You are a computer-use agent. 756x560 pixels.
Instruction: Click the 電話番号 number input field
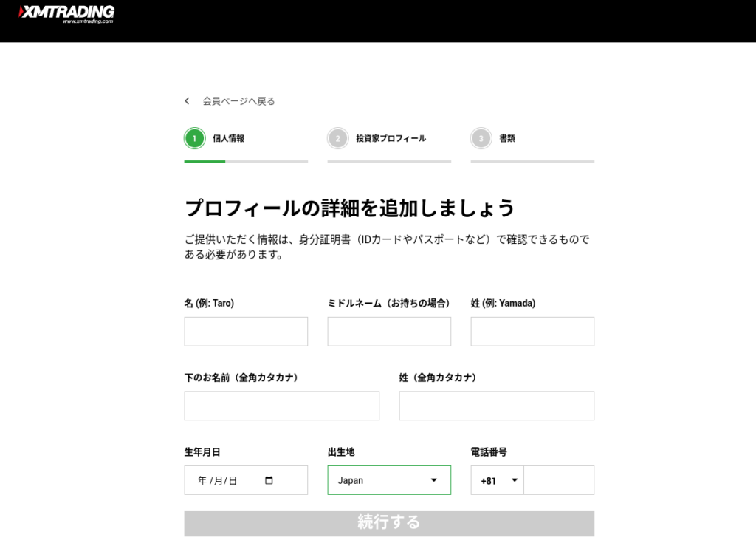(559, 480)
